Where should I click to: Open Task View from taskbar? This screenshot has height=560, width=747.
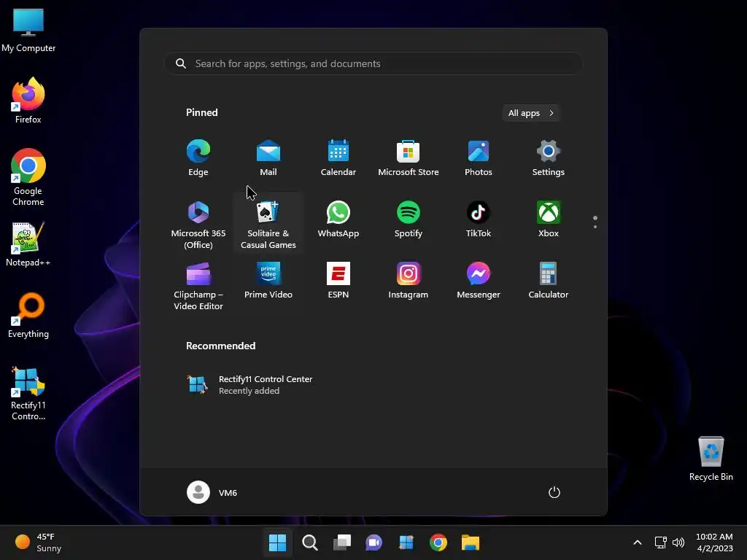tap(342, 542)
